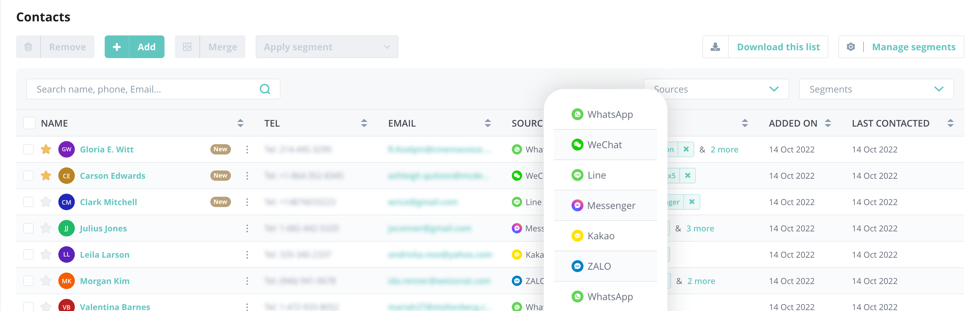Select Leila Larson's row checkbox

tap(29, 254)
